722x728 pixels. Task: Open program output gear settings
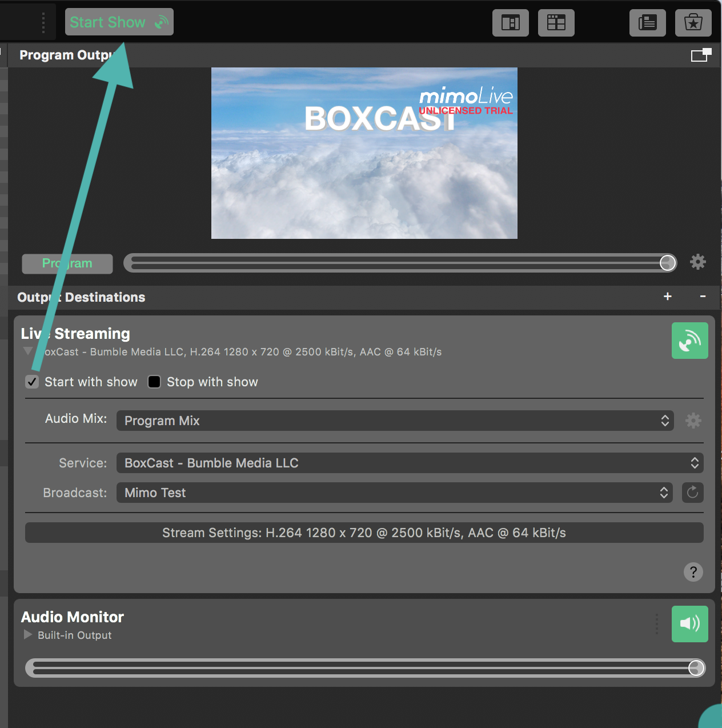point(697,262)
